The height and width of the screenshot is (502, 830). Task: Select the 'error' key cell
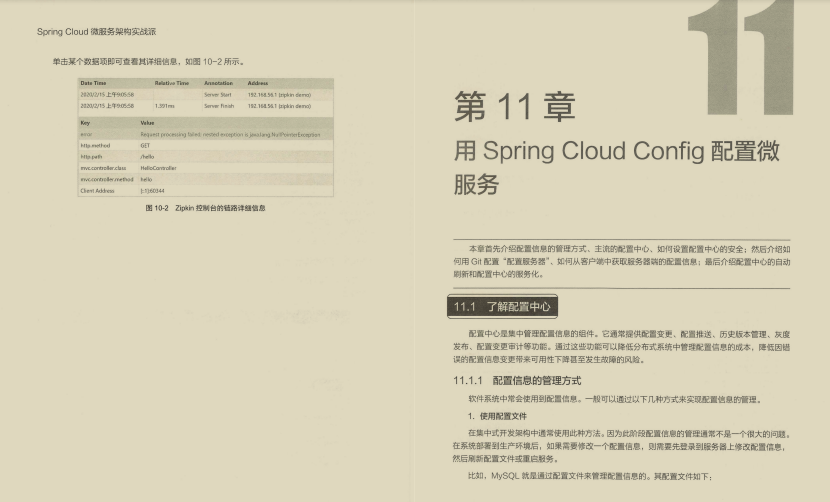[86, 135]
